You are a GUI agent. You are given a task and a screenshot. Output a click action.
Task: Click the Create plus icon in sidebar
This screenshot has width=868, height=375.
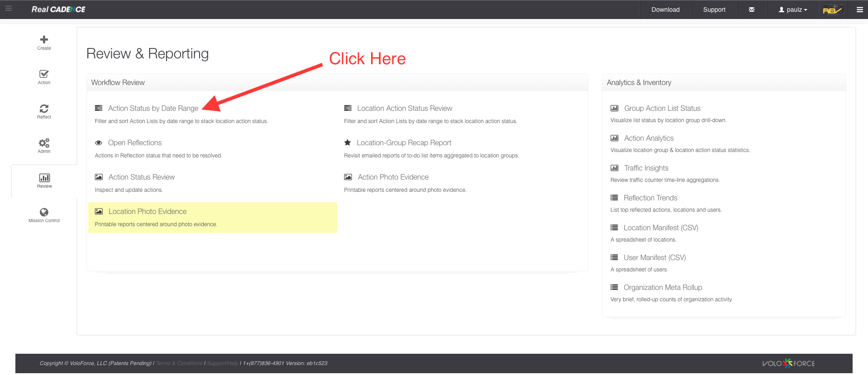point(44,40)
